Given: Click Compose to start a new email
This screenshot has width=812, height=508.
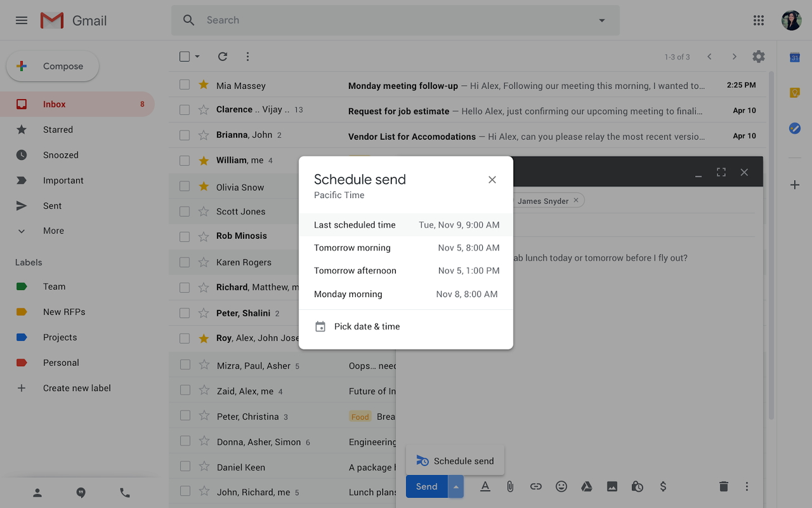Looking at the screenshot, I should (52, 65).
